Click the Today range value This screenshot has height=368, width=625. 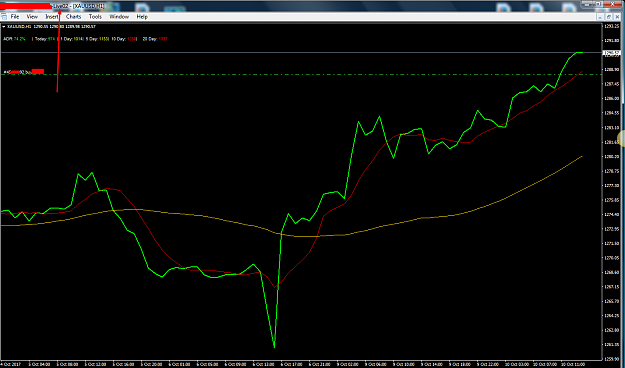[x=51, y=39]
